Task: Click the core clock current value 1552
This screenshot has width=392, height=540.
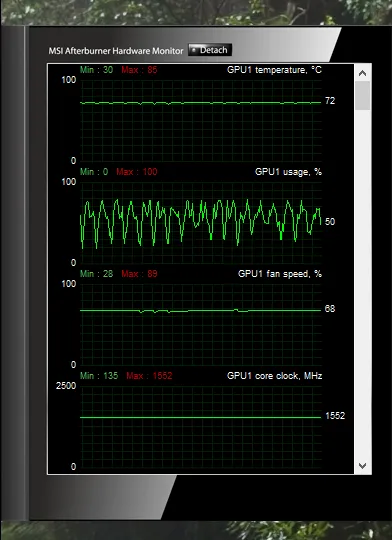Action: coord(335,416)
